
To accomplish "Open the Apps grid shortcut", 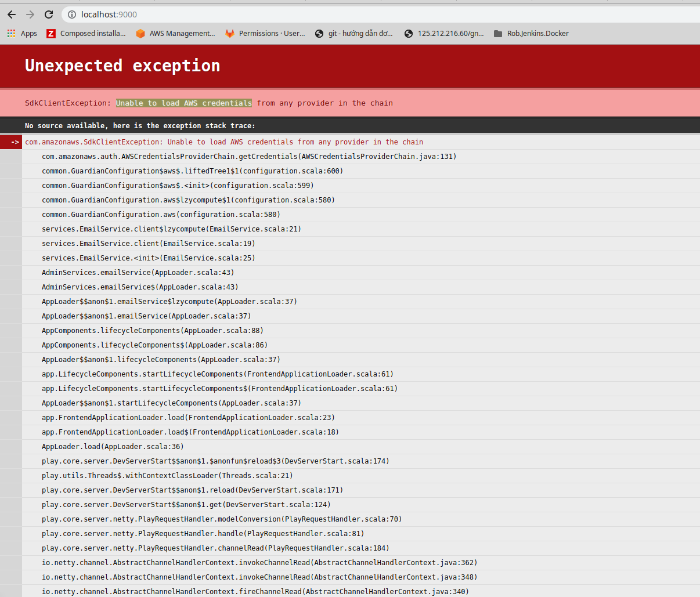I will coord(22,34).
